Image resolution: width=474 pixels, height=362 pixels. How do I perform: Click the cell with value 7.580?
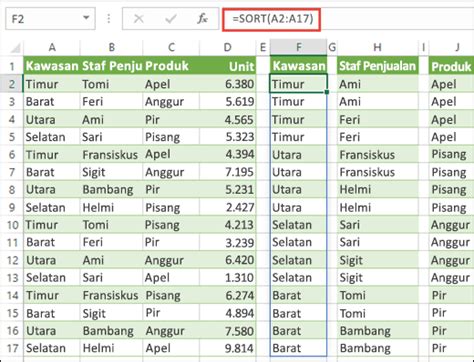point(227,331)
